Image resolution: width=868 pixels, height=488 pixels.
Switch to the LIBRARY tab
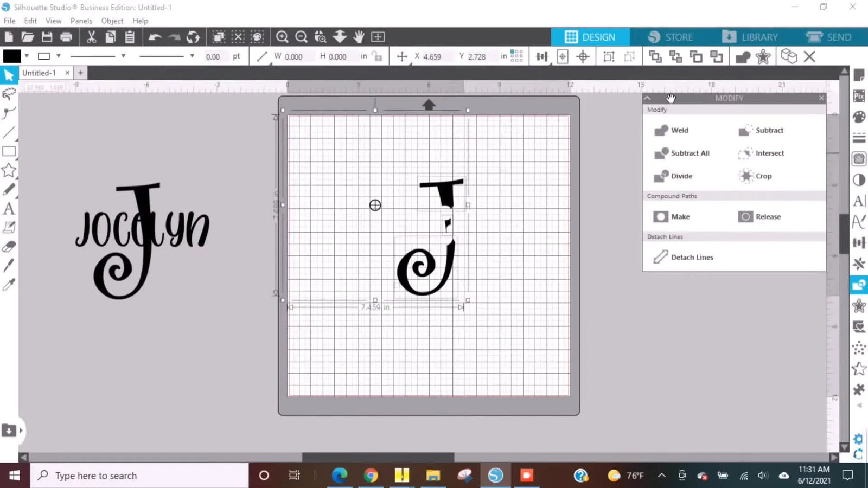pos(751,37)
